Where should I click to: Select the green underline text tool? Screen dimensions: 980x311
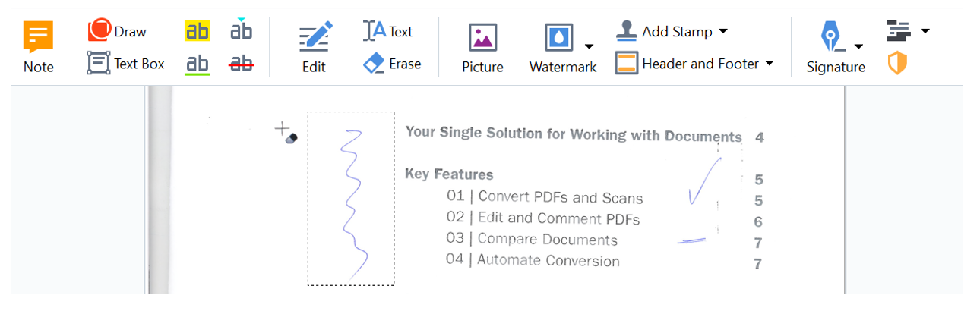[x=198, y=64]
